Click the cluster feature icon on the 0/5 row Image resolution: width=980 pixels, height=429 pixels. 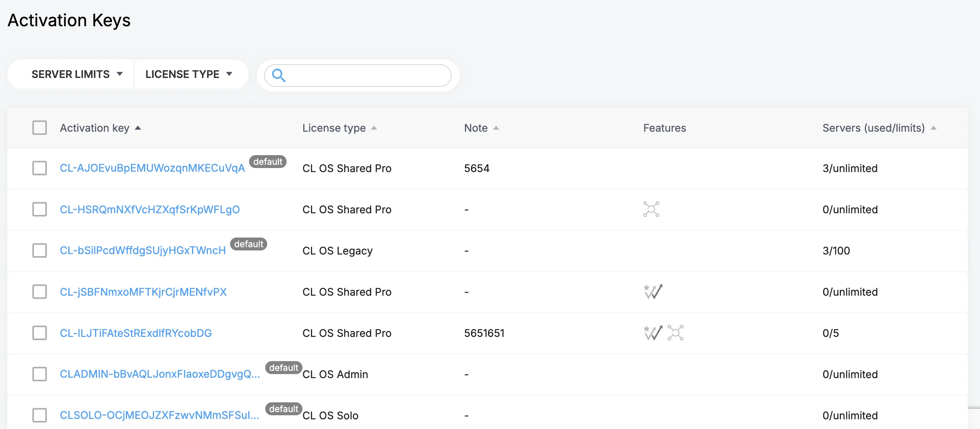676,333
